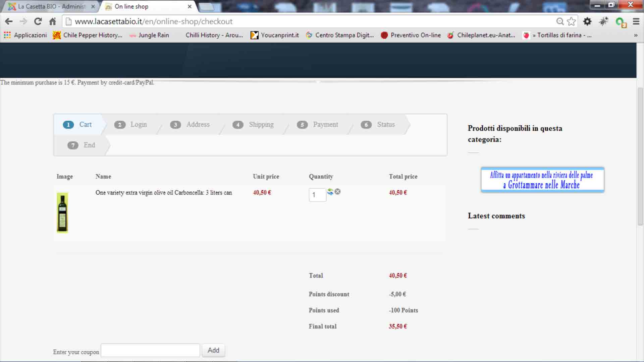Screen dimensions: 644x362
Task: Go back with the browser arrow
Action: click(9, 21)
